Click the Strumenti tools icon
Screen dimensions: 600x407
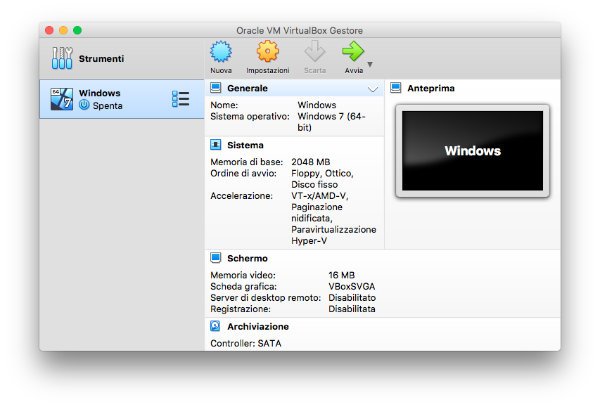pyautogui.click(x=62, y=58)
